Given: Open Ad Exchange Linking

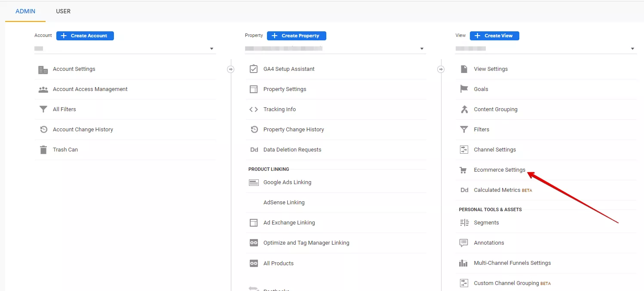Looking at the screenshot, I should 289,223.
